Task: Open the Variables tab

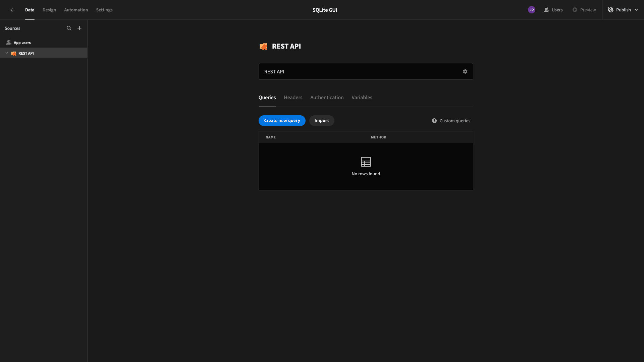Action: 362,98
